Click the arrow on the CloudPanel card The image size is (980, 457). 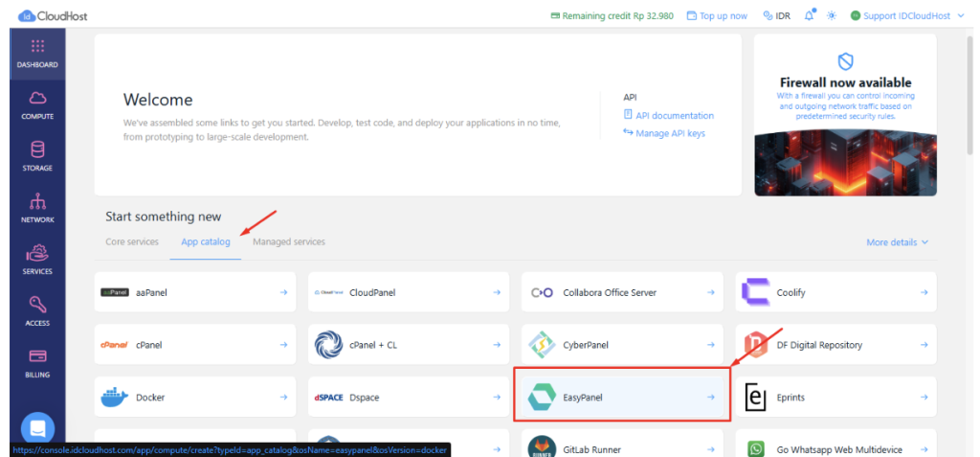(x=497, y=292)
